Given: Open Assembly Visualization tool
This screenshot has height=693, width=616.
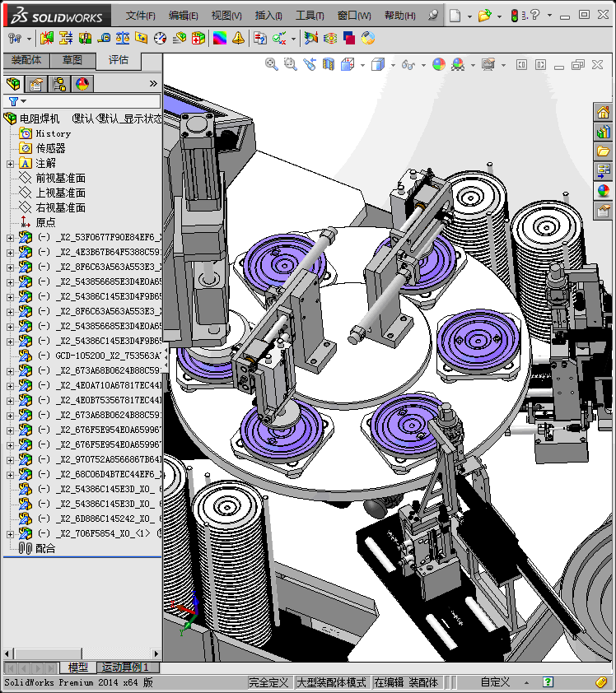Looking at the screenshot, I should 179,39.
